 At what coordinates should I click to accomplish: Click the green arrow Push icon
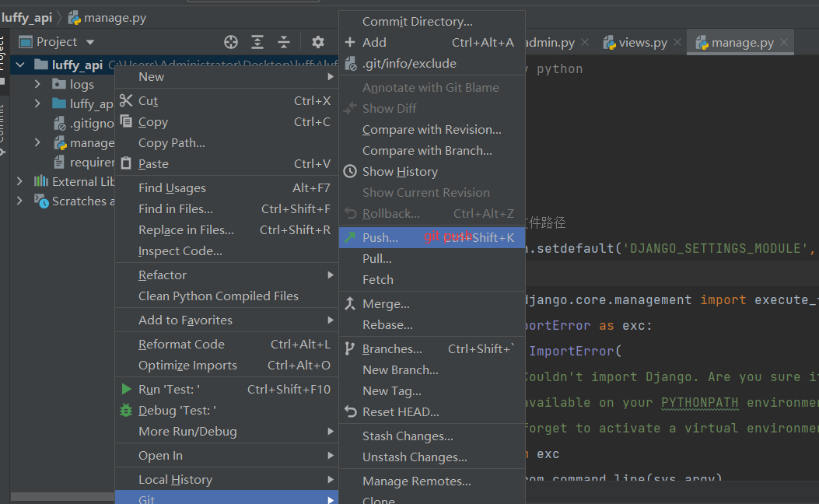350,237
